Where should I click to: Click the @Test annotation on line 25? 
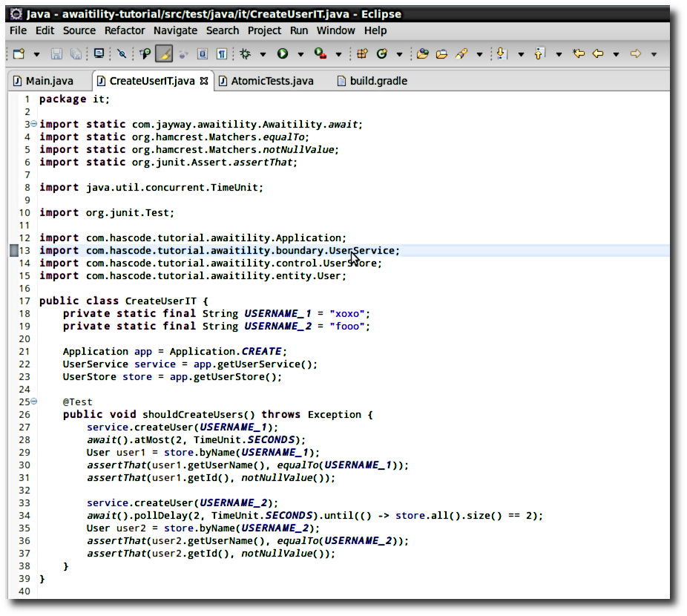(77, 402)
